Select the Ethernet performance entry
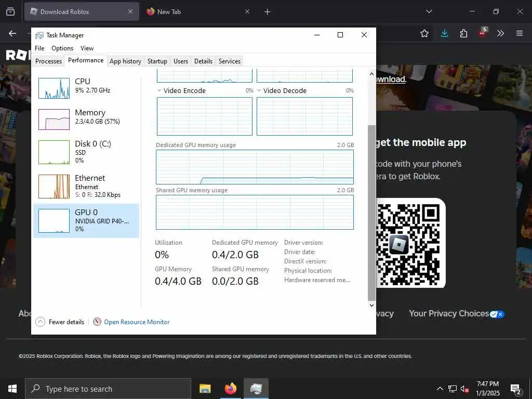This screenshot has height=399, width=532. pos(86,187)
